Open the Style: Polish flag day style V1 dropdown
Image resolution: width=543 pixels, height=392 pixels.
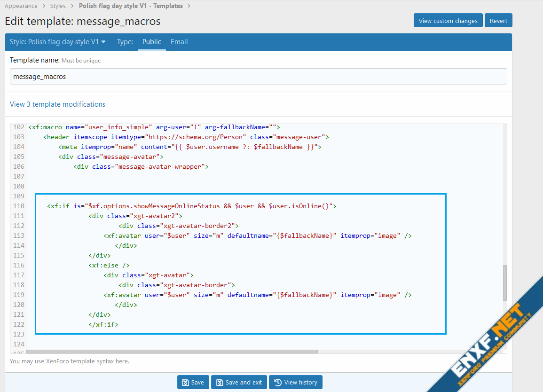pos(58,42)
